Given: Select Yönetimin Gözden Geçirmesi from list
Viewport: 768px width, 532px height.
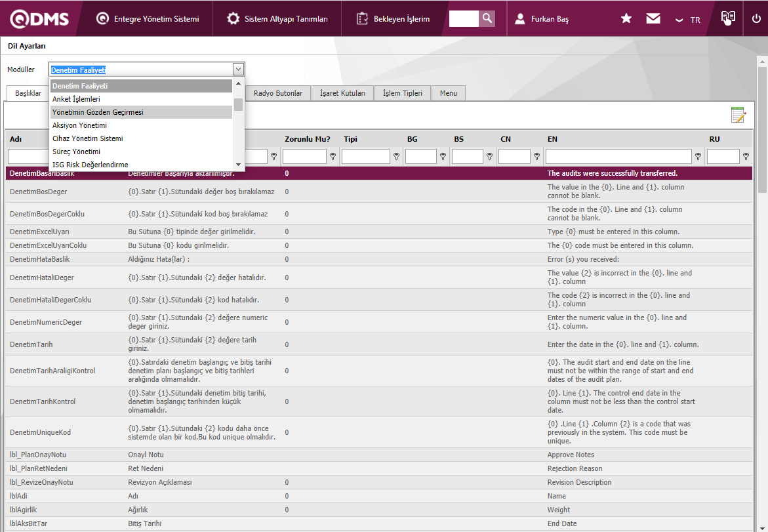Looking at the screenshot, I should (98, 112).
